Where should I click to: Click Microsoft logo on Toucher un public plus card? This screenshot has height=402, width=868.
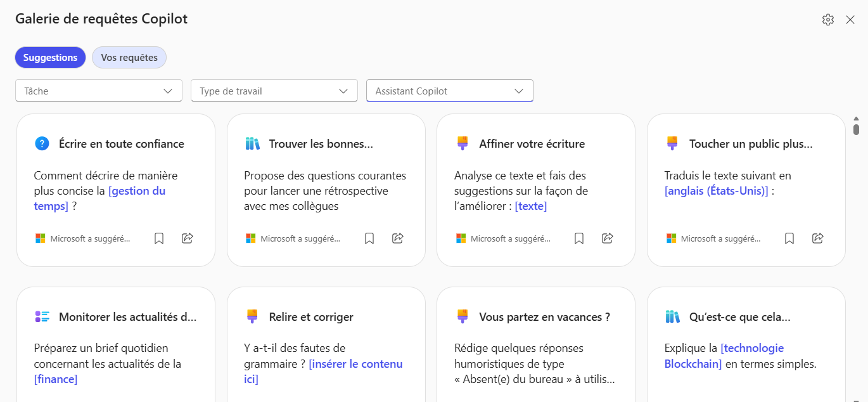pyautogui.click(x=671, y=238)
